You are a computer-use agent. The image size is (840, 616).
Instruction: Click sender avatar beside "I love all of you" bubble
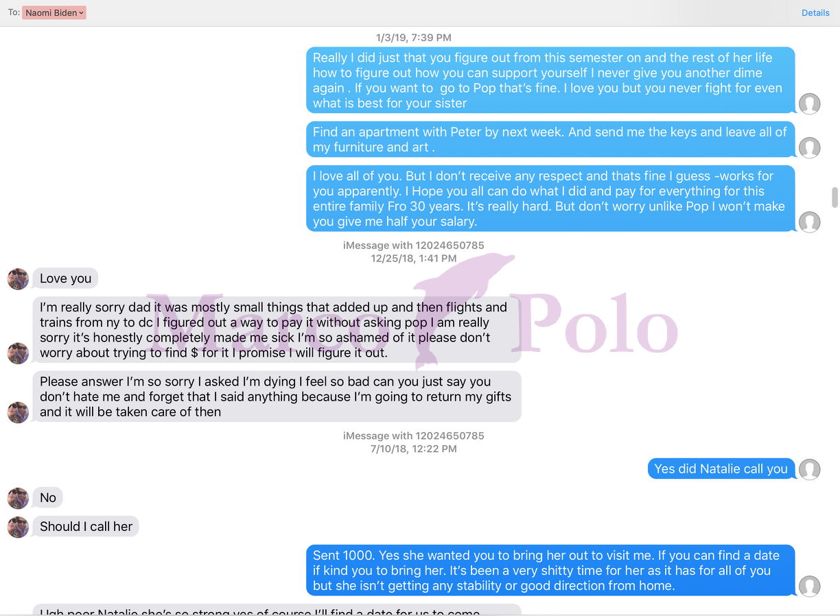click(x=810, y=222)
